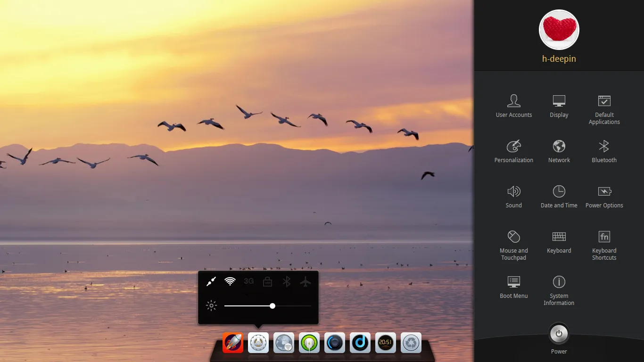Click the heart user avatar
644x362 pixels.
[x=559, y=30]
